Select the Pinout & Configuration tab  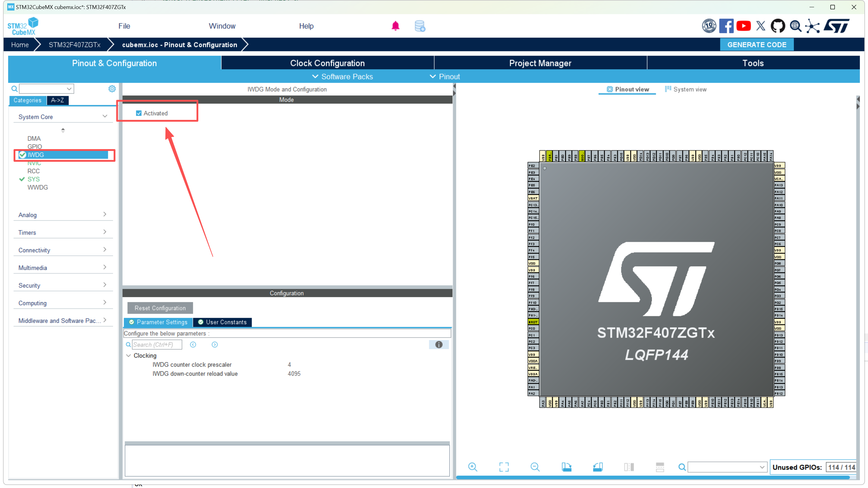tap(114, 63)
